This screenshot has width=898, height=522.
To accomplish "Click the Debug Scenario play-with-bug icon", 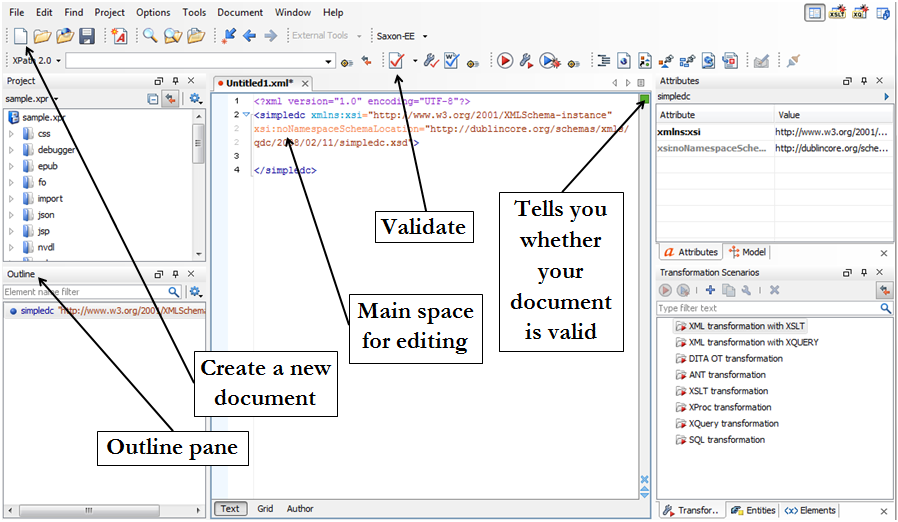I will click(550, 60).
